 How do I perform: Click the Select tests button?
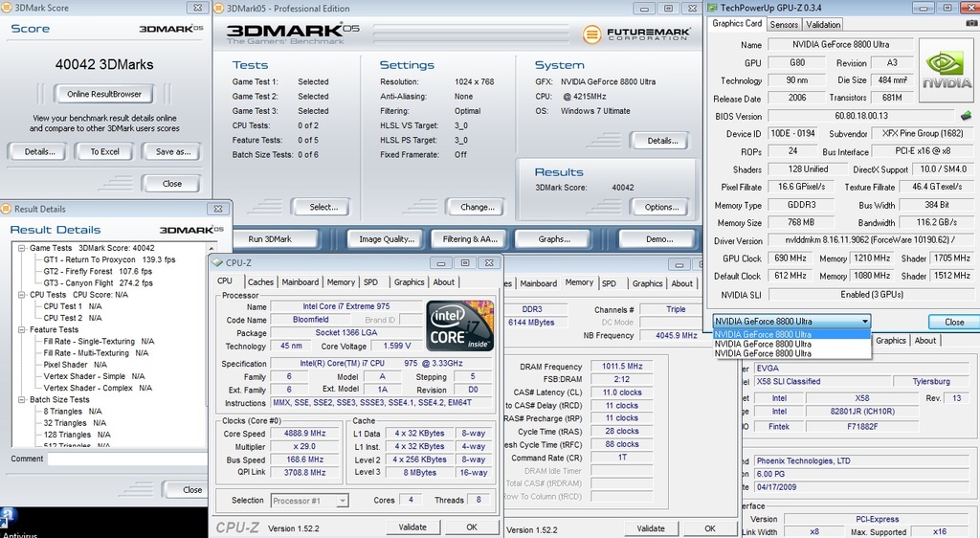pyautogui.click(x=323, y=207)
